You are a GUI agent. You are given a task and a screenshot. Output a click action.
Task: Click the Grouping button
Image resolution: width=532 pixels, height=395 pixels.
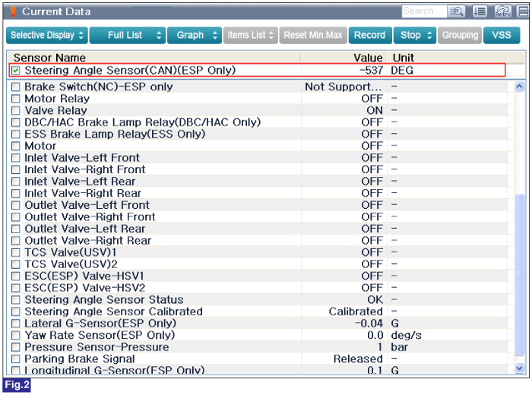pos(460,35)
